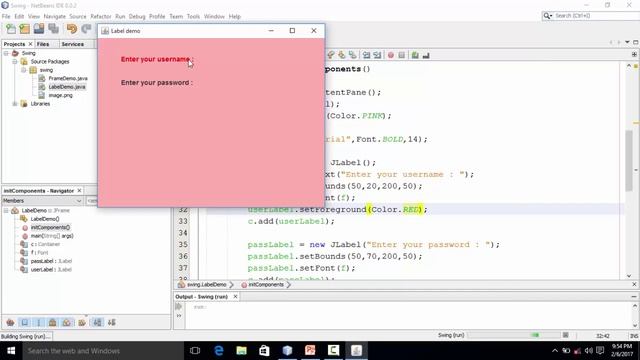The width and height of the screenshot is (640, 360).
Task: Click the editor vertical scrollbar thumb
Action: point(629,160)
